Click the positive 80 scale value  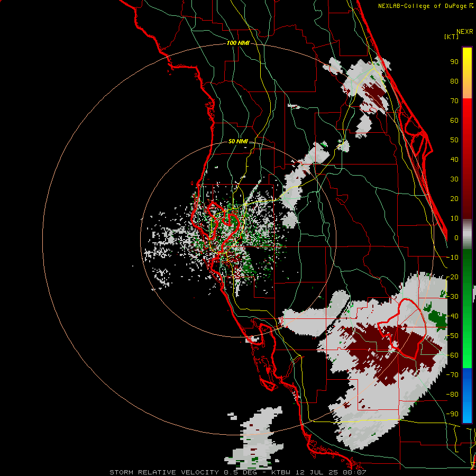coord(454,81)
